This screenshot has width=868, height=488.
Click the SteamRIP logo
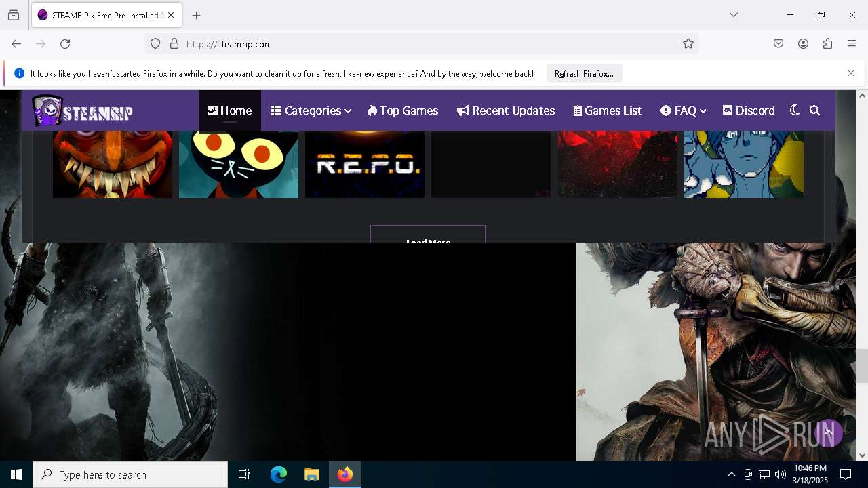click(x=83, y=110)
